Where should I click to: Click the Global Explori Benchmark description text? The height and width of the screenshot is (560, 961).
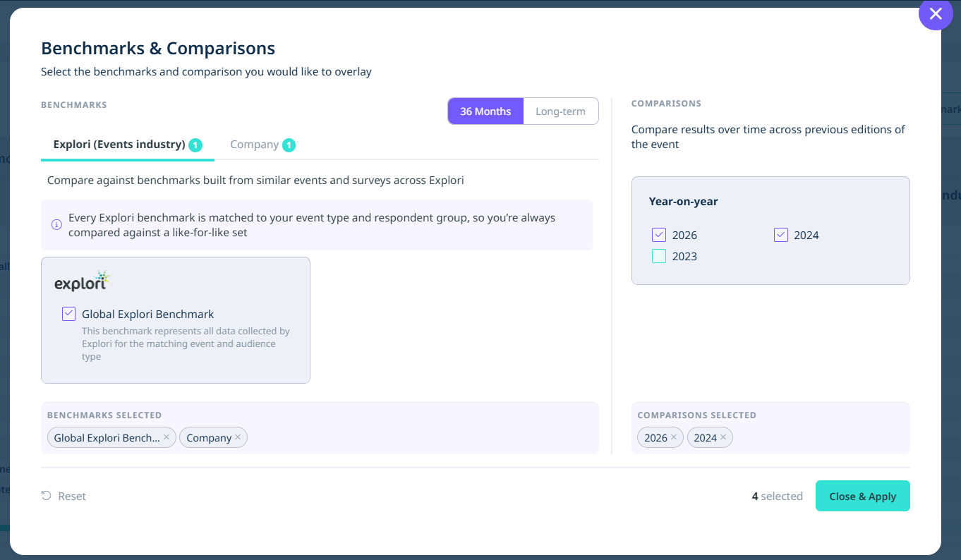point(186,343)
